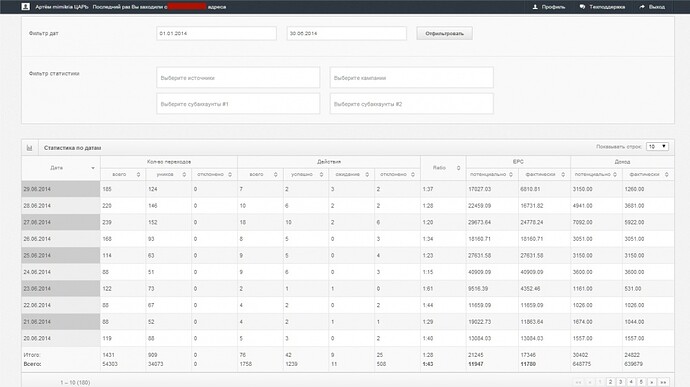The image size is (690, 387).
Task: Click the start date field 01.01.2014
Action: [217, 33]
